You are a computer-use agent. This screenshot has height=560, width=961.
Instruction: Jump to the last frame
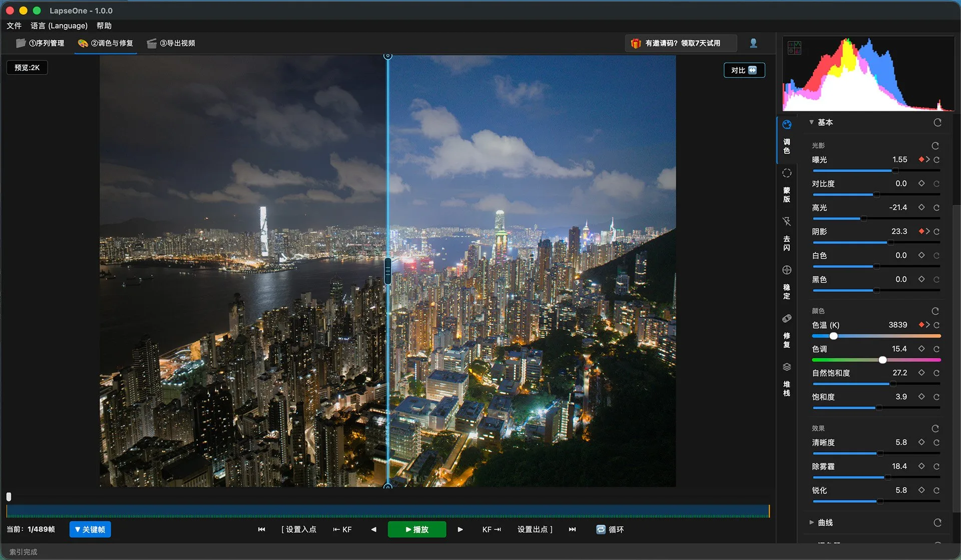coord(572,529)
